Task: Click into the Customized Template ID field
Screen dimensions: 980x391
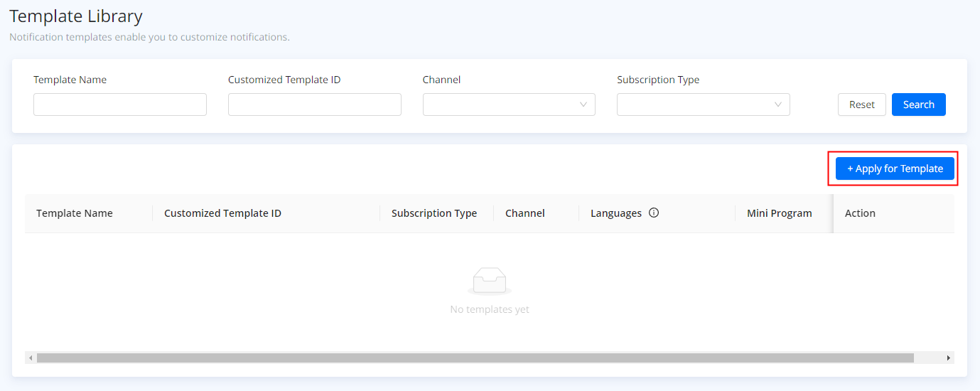Action: (314, 105)
